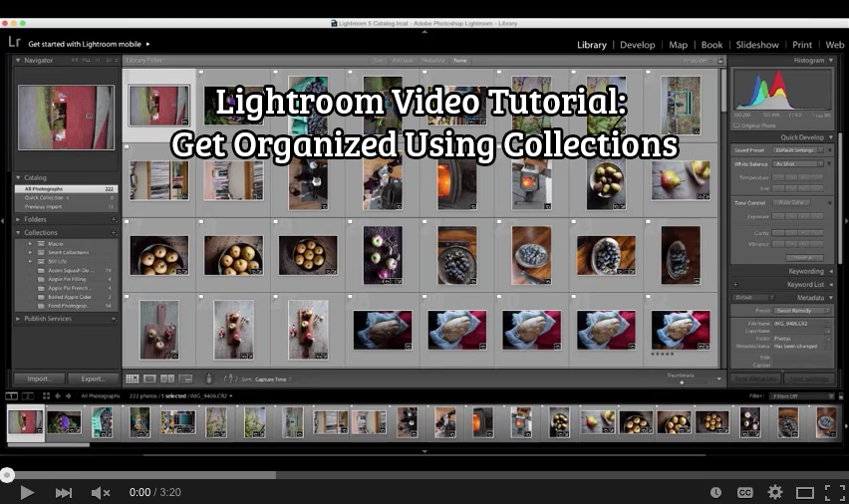Image resolution: width=849 pixels, height=504 pixels.
Task: Open the Print module
Action: [x=802, y=45]
